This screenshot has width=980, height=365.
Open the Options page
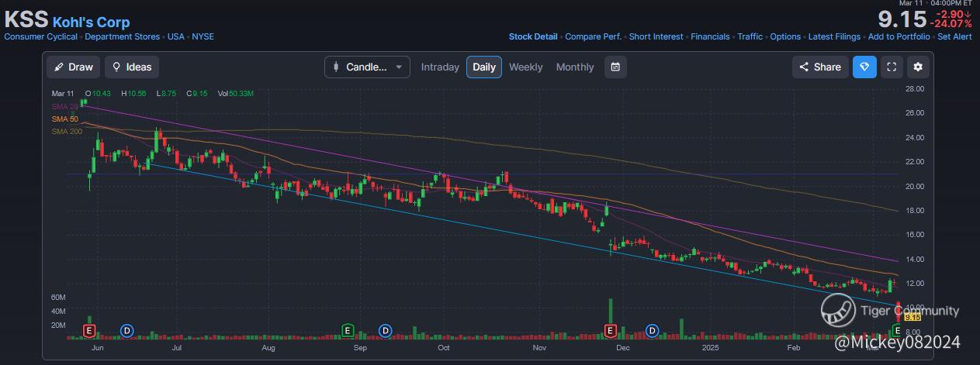tap(785, 36)
